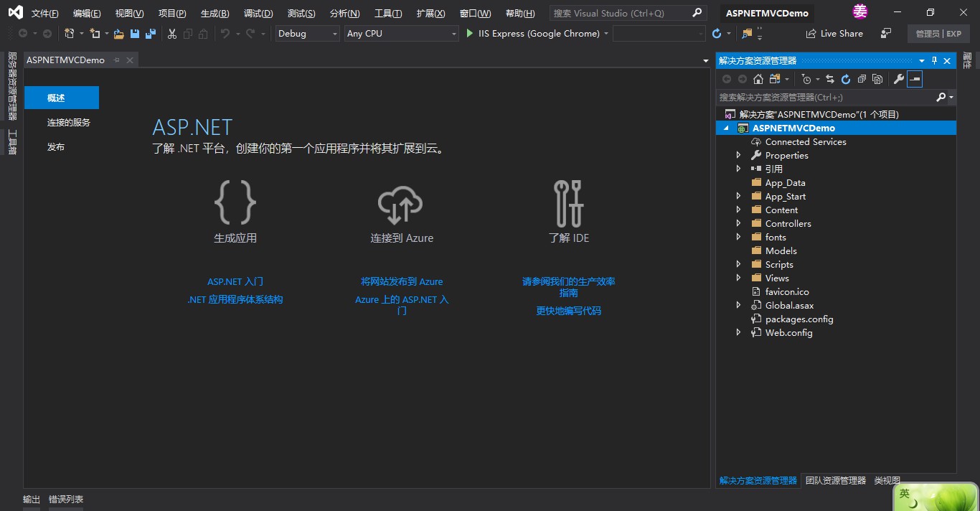
Task: Open the 扩展(X) menu
Action: [430, 14]
